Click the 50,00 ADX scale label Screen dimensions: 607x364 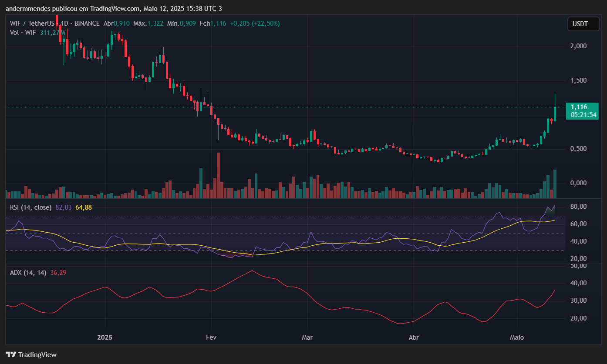580,266
